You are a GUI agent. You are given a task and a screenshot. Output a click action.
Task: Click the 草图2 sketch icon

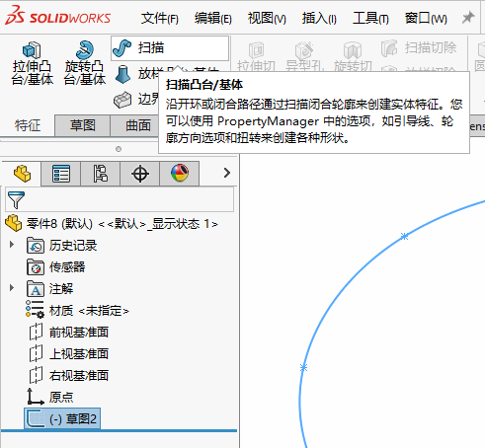(x=35, y=418)
